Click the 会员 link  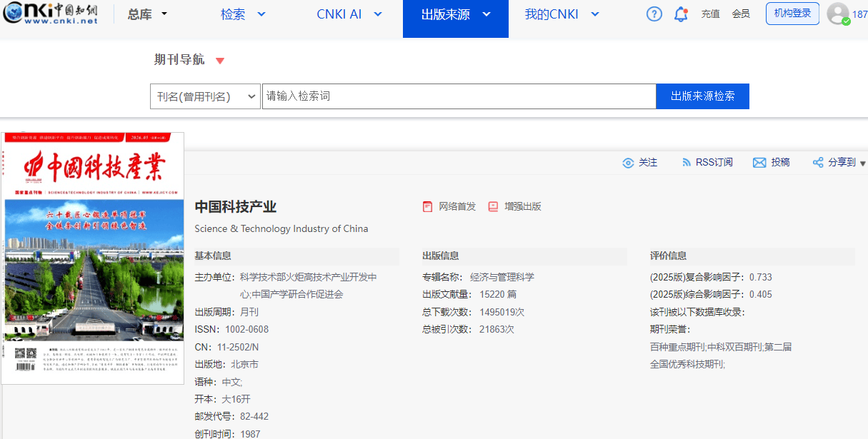[741, 14]
